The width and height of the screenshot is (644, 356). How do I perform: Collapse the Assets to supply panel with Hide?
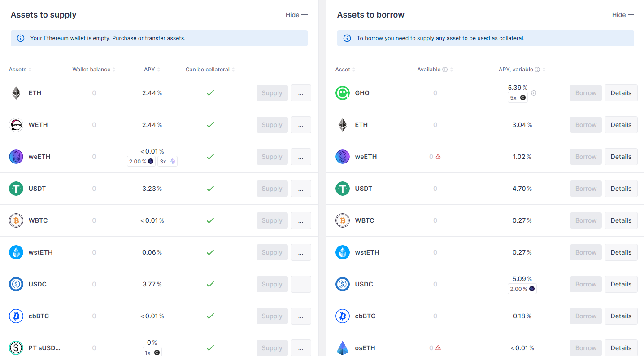(x=296, y=15)
